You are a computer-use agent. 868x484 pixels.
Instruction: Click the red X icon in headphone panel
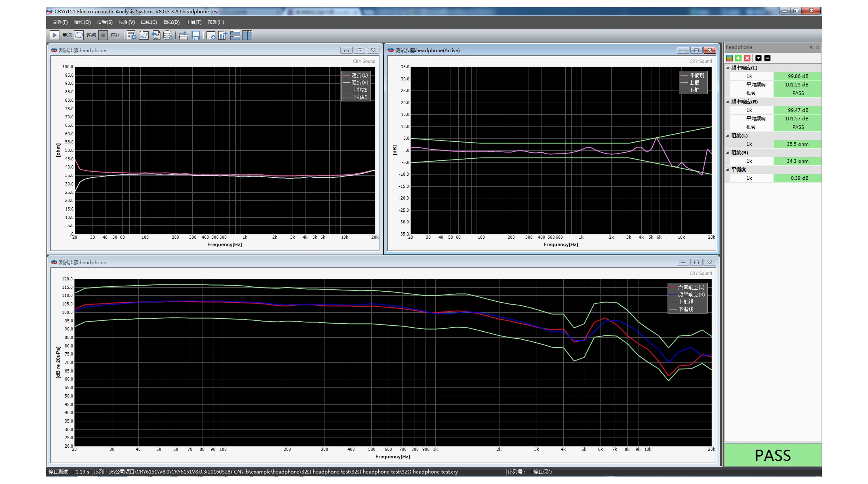tap(747, 58)
